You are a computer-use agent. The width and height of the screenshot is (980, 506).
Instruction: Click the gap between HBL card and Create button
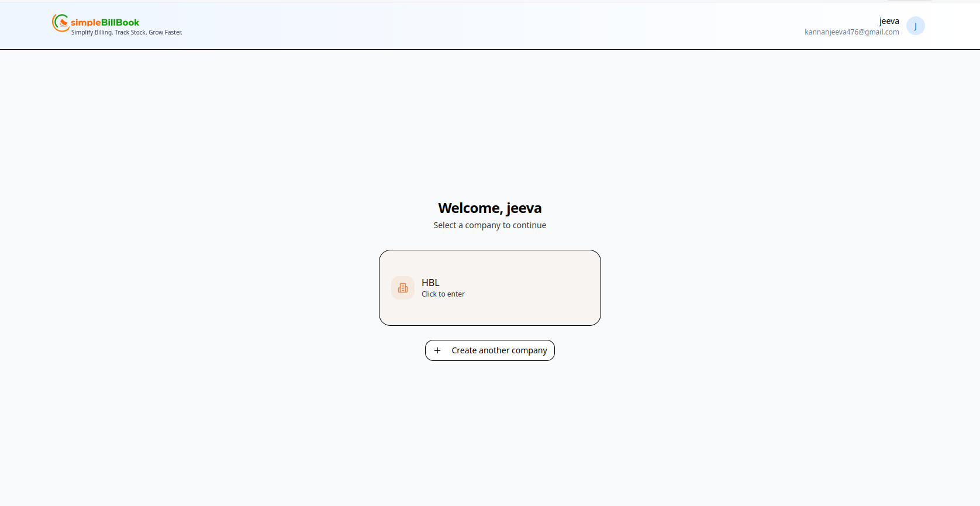tap(490, 333)
